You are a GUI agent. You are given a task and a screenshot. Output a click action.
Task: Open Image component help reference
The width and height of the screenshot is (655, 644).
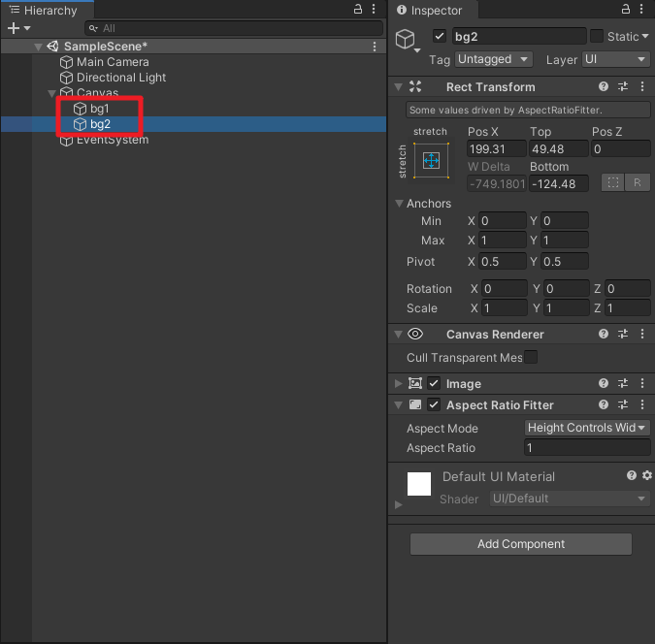604,383
